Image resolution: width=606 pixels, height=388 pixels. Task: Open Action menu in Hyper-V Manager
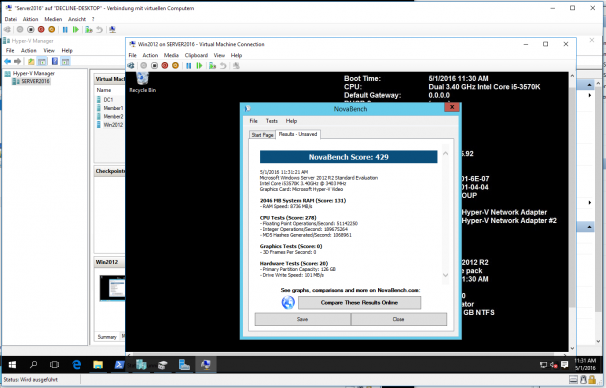29,51
